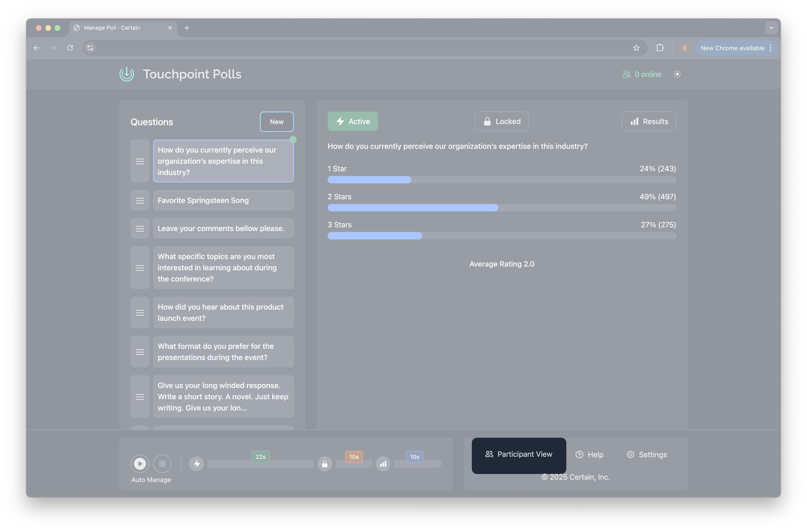Click the Touchpoint Polls logo icon
The width and height of the screenshot is (807, 532).
click(x=127, y=74)
